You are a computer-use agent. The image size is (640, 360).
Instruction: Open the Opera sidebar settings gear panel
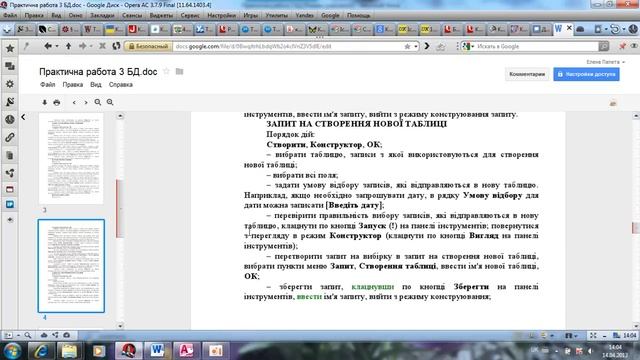point(10,84)
